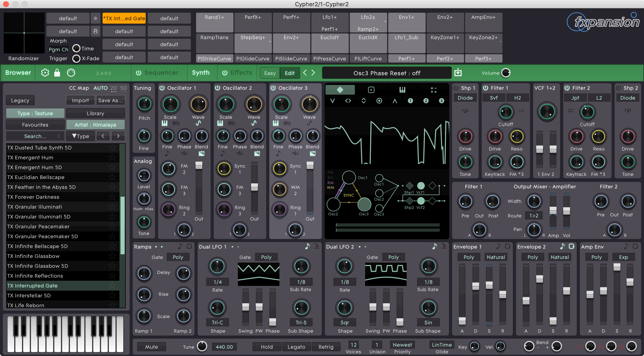This screenshot has height=356, width=644.
Task: Click the loop icon on Envelope 2
Action: (572, 246)
